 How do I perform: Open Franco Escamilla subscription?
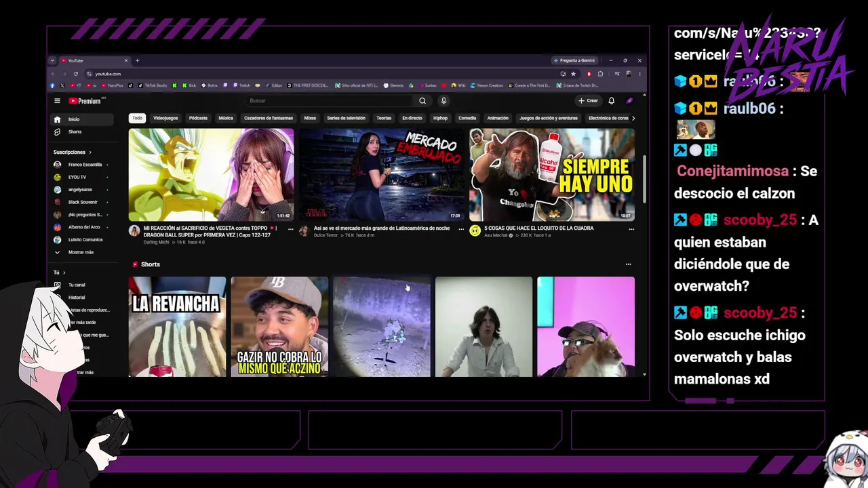pos(82,165)
